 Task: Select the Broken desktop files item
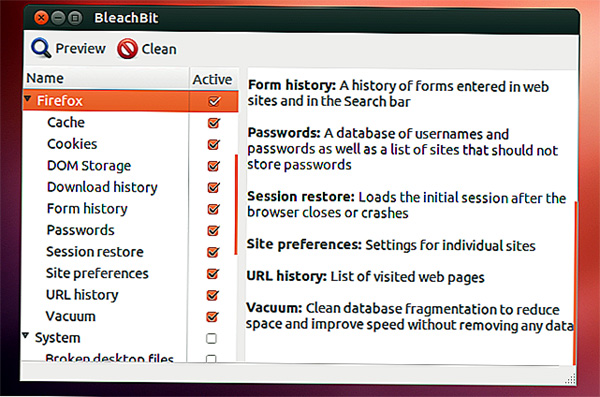109,357
